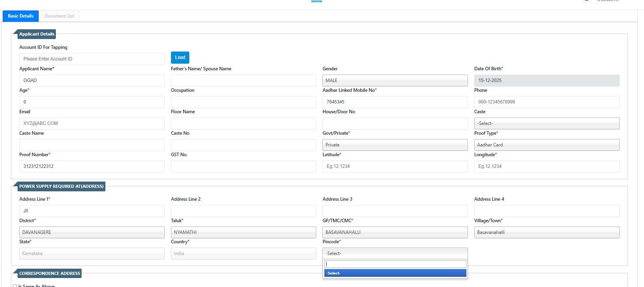Click the Email input field

point(92,123)
